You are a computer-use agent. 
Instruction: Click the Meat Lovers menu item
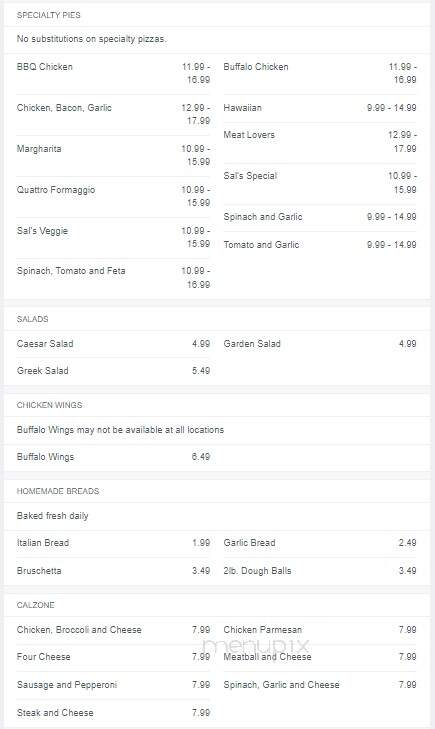(x=249, y=135)
